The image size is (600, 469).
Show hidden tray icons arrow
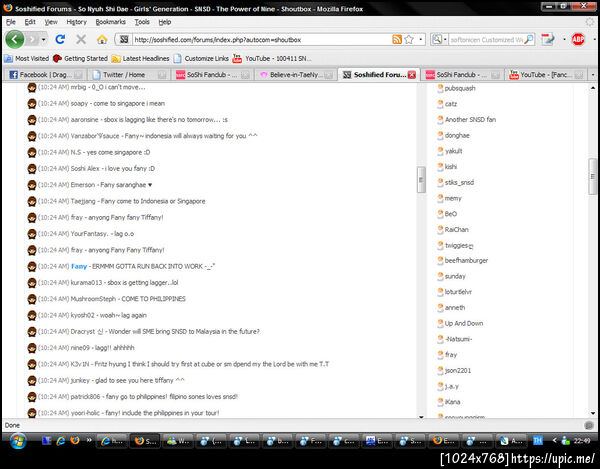click(554, 441)
